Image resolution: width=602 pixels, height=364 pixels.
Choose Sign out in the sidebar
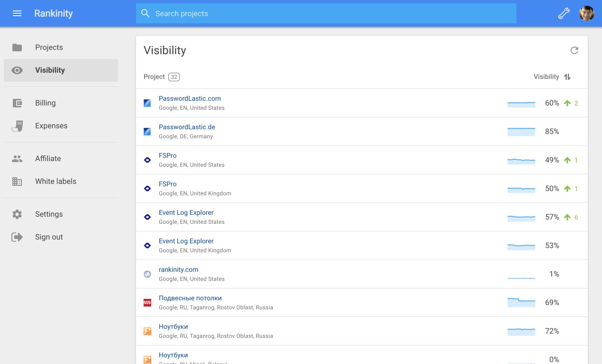pos(61,237)
